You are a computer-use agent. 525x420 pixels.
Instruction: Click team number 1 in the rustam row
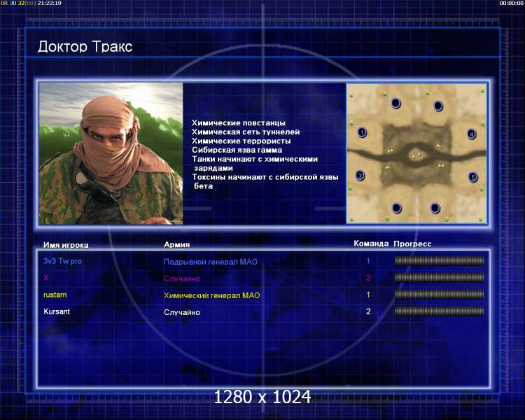coord(368,295)
